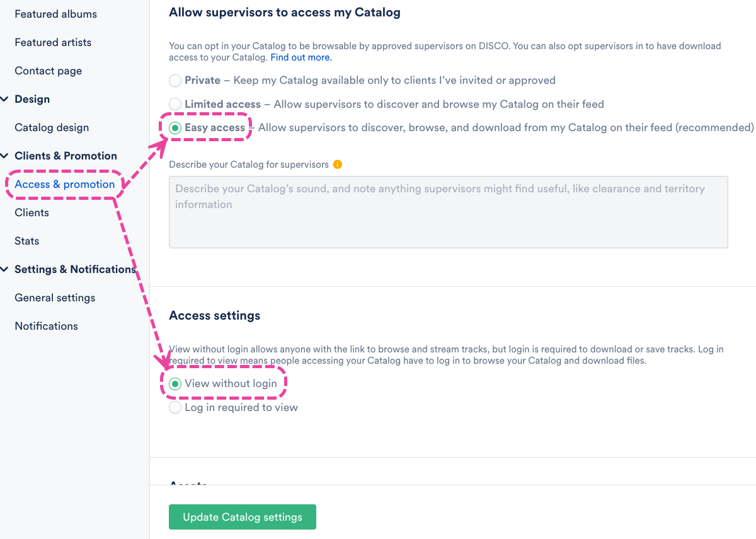Type in the Catalog description text area
Image resolution: width=756 pixels, height=539 pixels.
[x=448, y=212]
